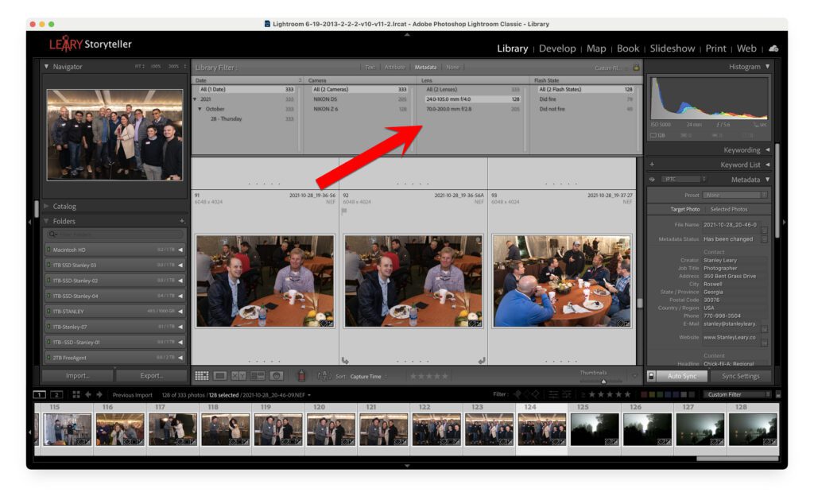Collapse the Histogram panel

(767, 67)
